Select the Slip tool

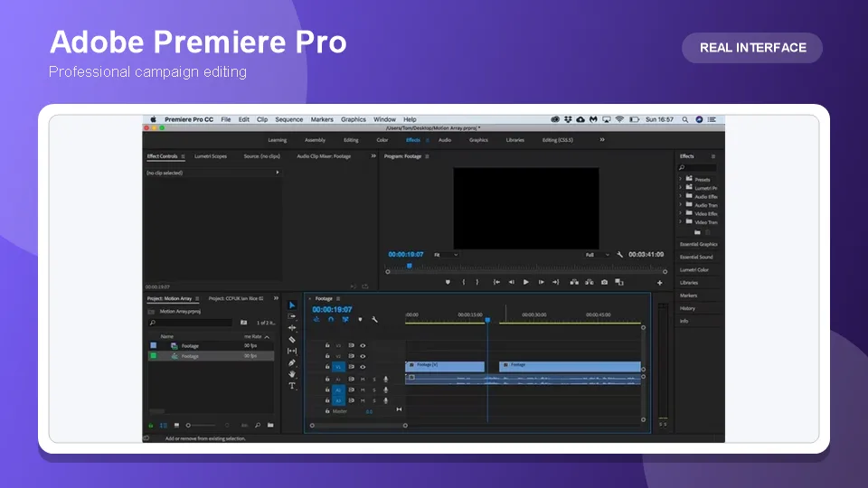[x=292, y=352]
